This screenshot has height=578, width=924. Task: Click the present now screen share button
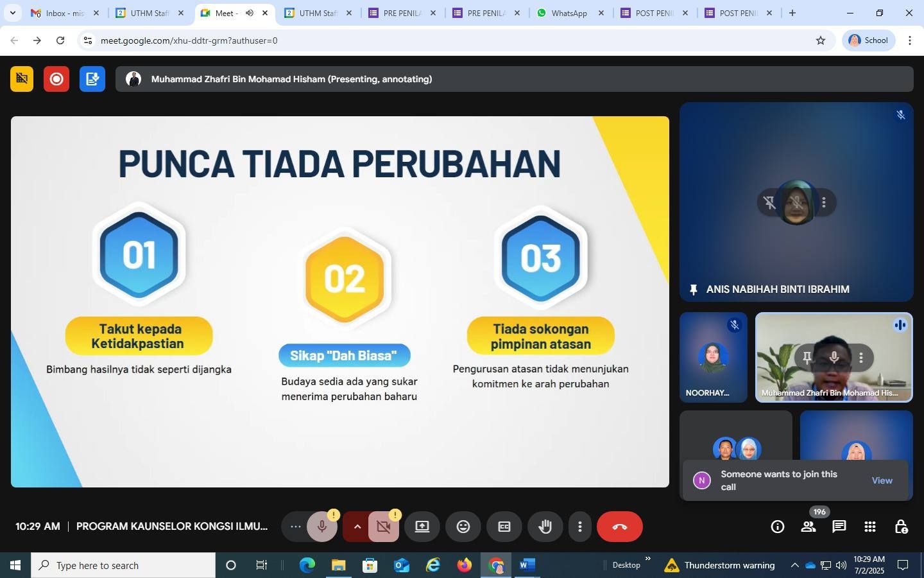[x=422, y=527]
